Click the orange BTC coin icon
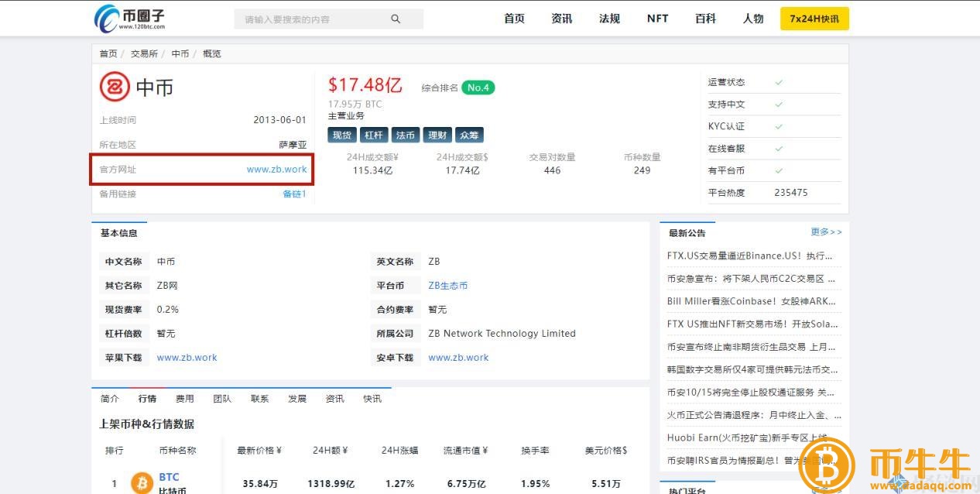The height and width of the screenshot is (494, 980). tap(142, 483)
